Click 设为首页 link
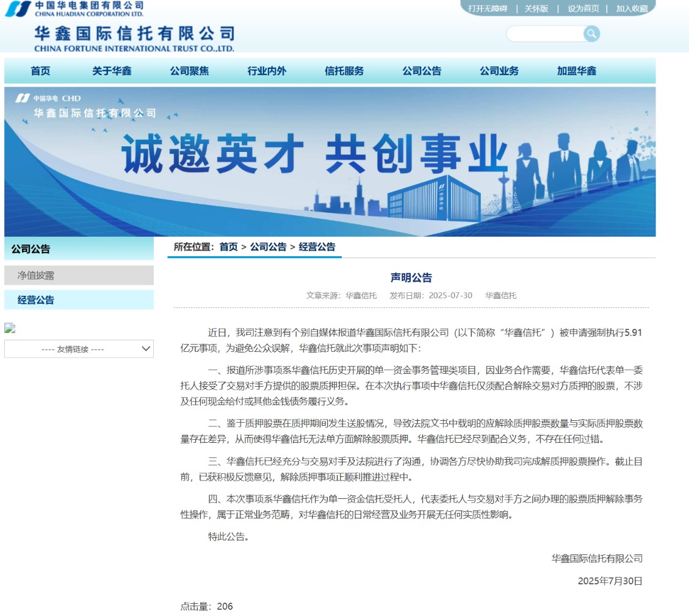 point(583,9)
